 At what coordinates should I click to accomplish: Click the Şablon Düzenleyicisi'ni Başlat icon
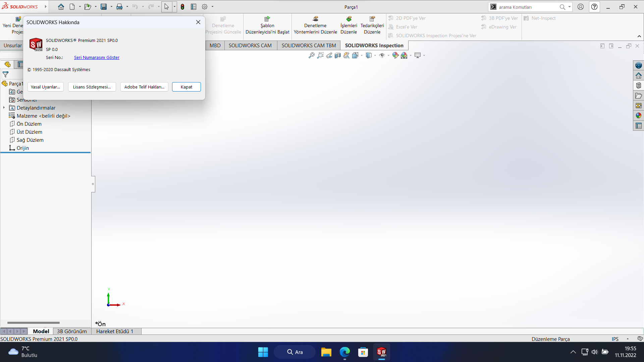[267, 19]
